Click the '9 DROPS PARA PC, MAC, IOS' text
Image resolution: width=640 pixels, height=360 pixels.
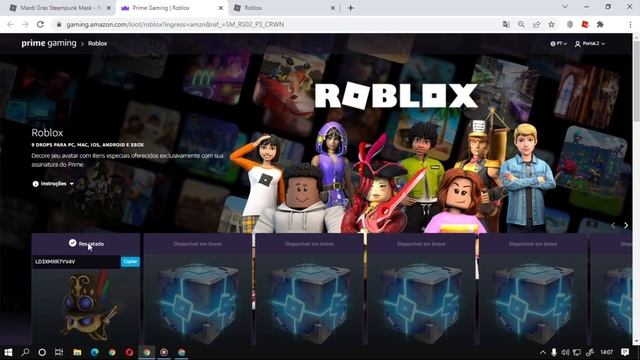pos(88,145)
